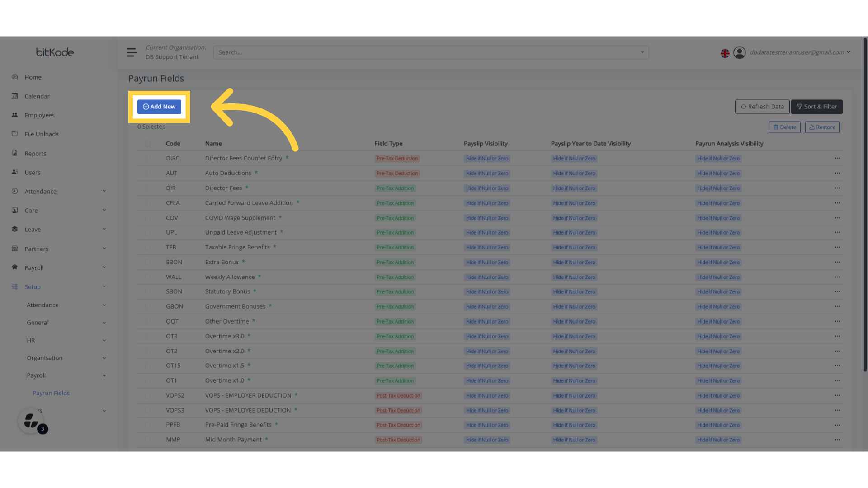Click the hamburger menu icon near Current Organisation
The height and width of the screenshot is (488, 868).
tap(132, 52)
